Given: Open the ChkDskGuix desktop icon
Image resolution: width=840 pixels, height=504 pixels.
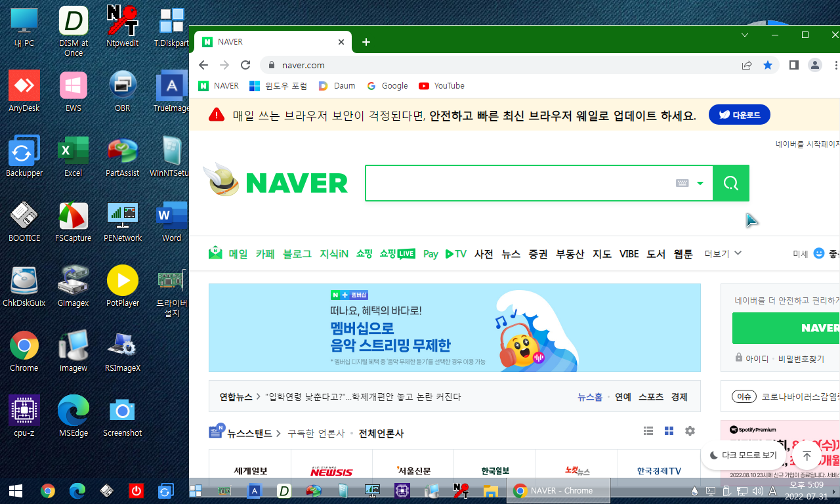Looking at the screenshot, I should coord(24,286).
